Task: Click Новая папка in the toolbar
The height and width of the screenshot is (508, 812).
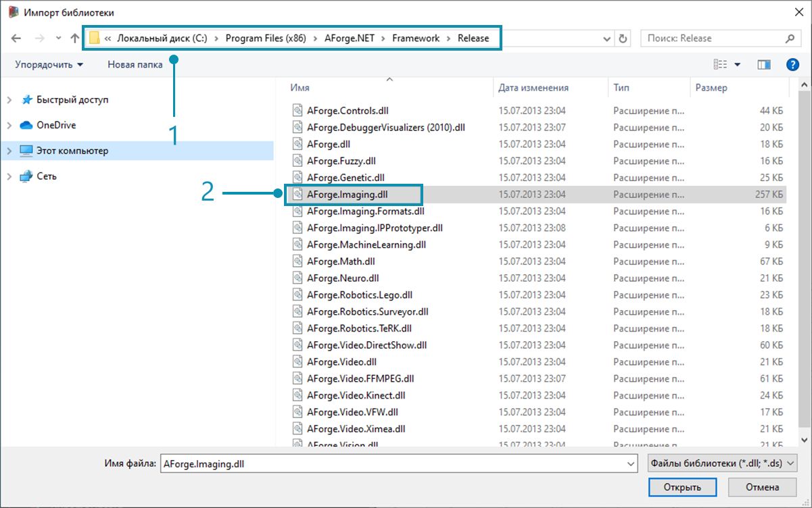Action: (135, 65)
